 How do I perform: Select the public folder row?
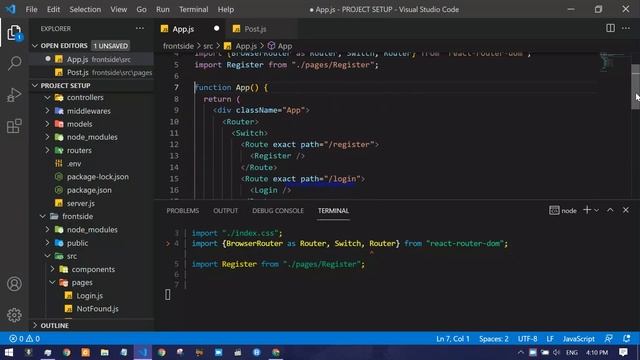92,243
